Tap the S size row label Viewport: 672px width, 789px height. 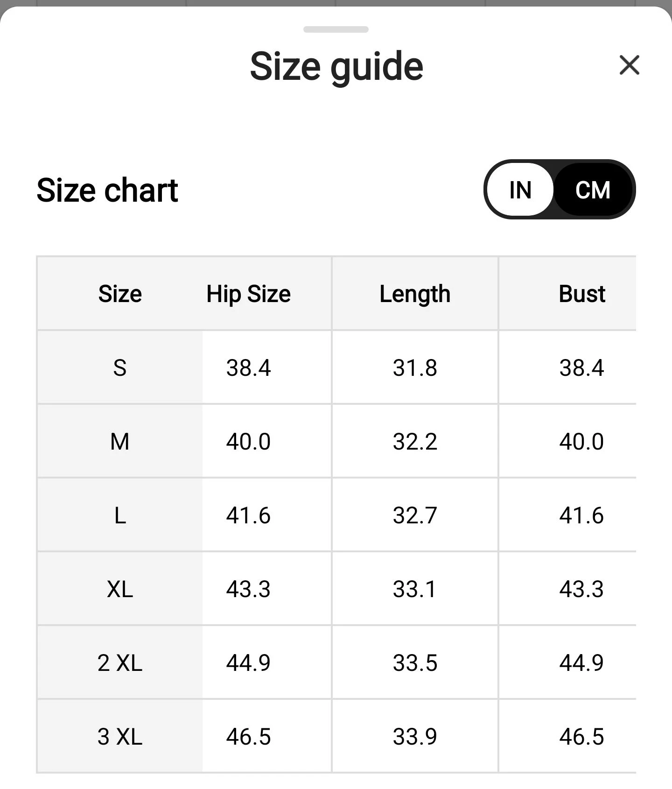pyautogui.click(x=120, y=367)
